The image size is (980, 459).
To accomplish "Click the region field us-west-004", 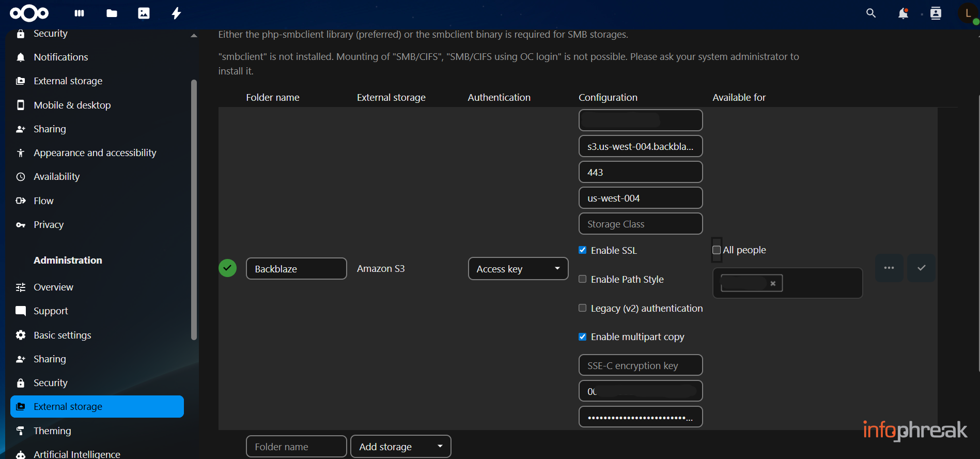I will (x=641, y=198).
